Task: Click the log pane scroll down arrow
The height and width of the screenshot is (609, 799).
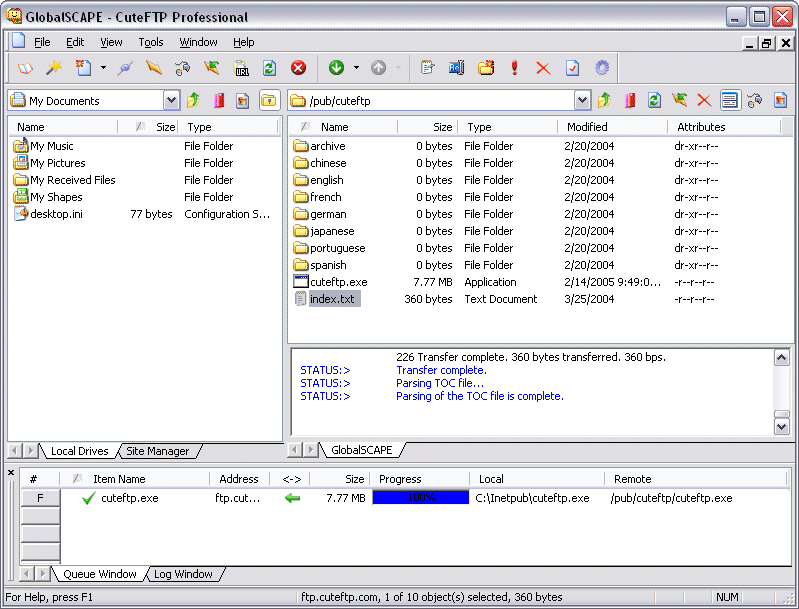Action: point(782,427)
